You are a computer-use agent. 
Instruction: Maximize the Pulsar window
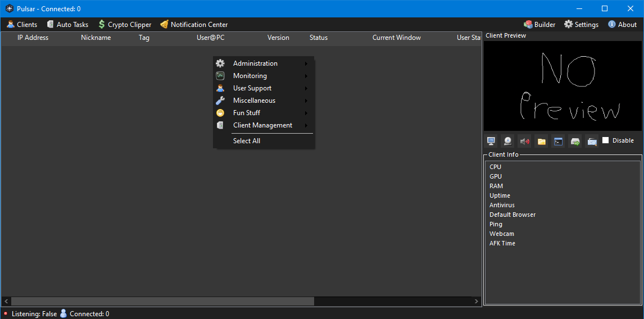coord(605,8)
